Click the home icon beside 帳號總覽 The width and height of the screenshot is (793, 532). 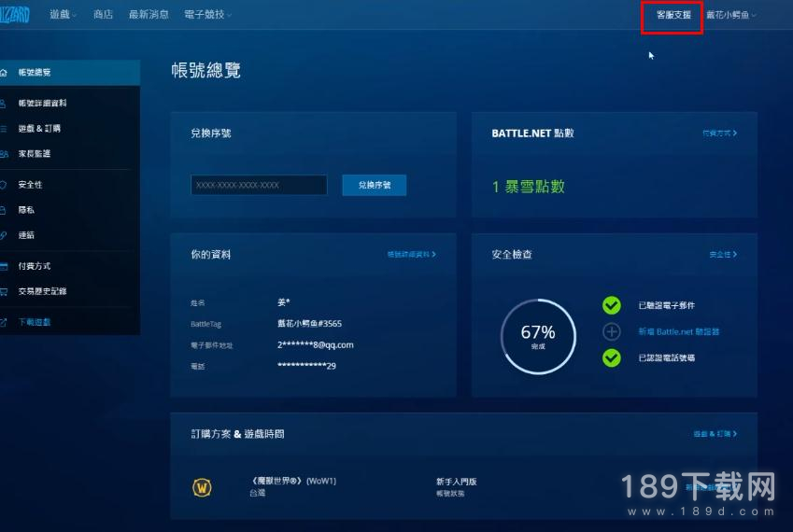5,72
